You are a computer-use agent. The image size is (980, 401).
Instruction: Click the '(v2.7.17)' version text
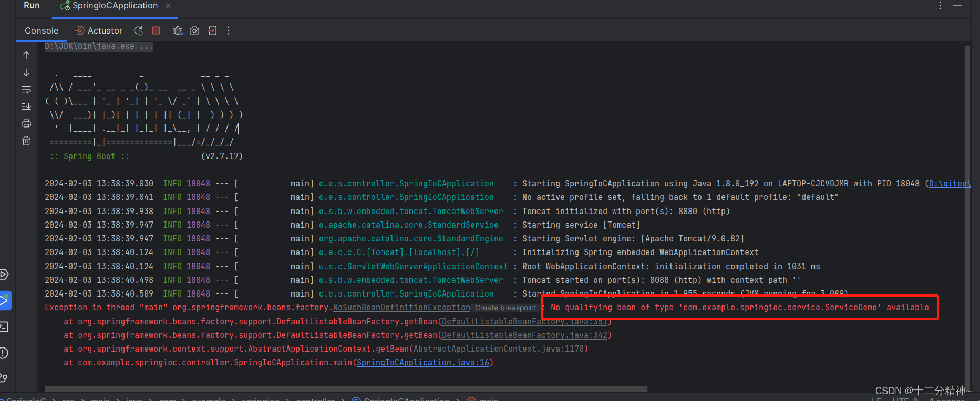(222, 156)
